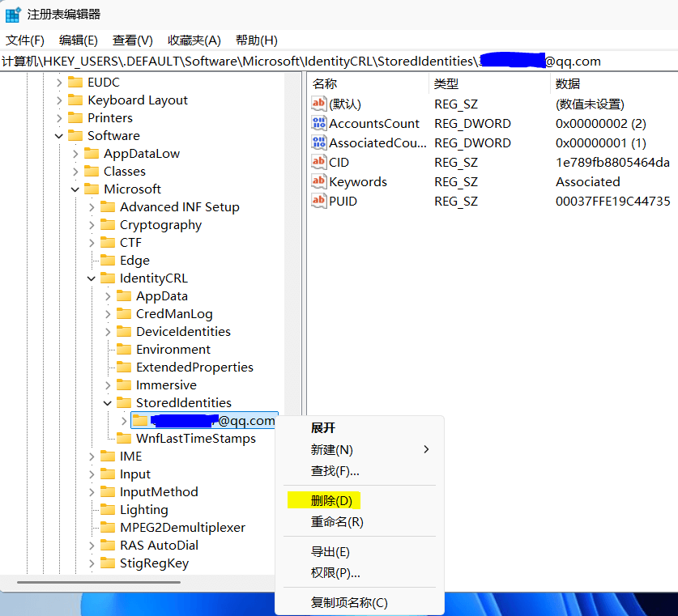Expand the AppDataLow tree node

tap(75, 154)
